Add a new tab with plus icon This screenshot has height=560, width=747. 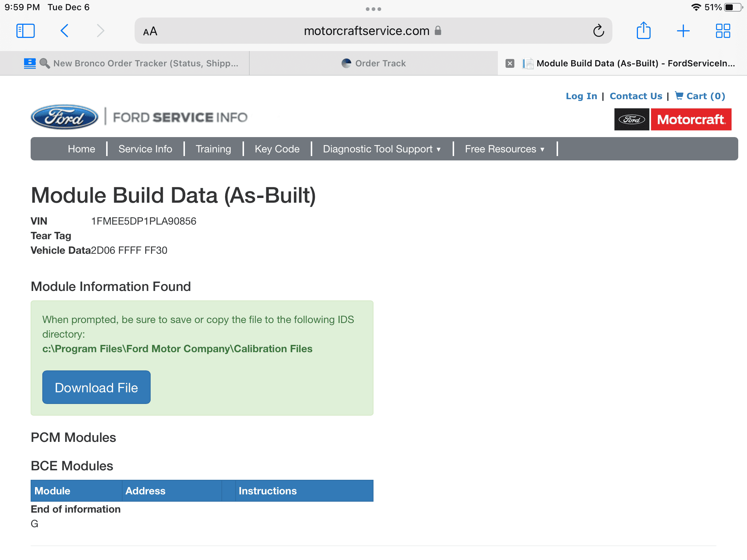(x=683, y=31)
